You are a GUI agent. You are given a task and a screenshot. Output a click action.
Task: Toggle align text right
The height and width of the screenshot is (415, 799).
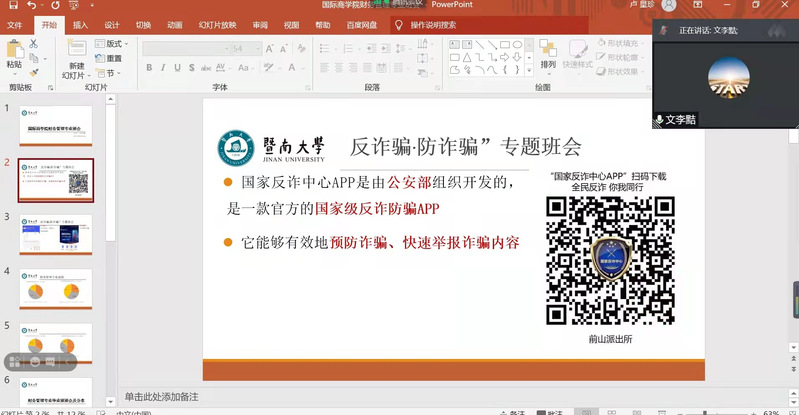[x=353, y=68]
